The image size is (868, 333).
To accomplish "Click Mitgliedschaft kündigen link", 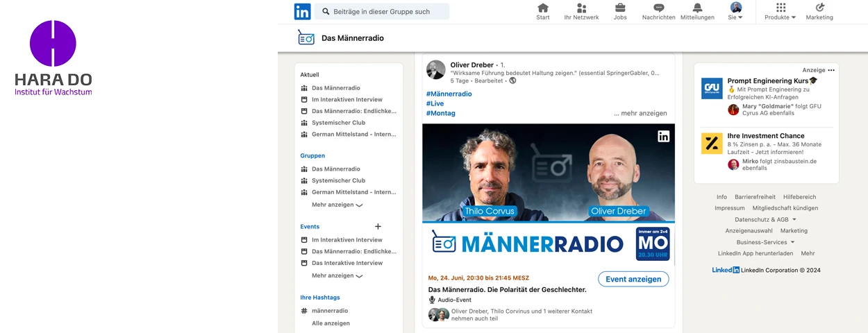I will pyautogui.click(x=785, y=208).
